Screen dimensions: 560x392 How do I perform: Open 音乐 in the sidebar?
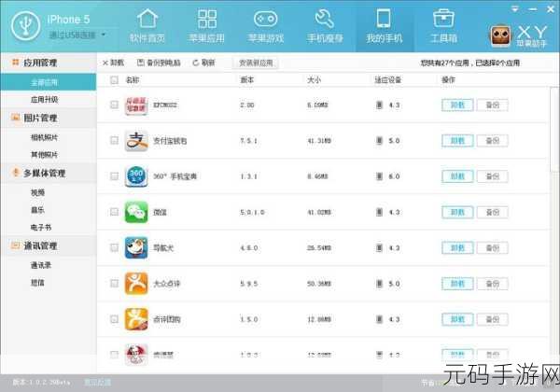(x=37, y=210)
